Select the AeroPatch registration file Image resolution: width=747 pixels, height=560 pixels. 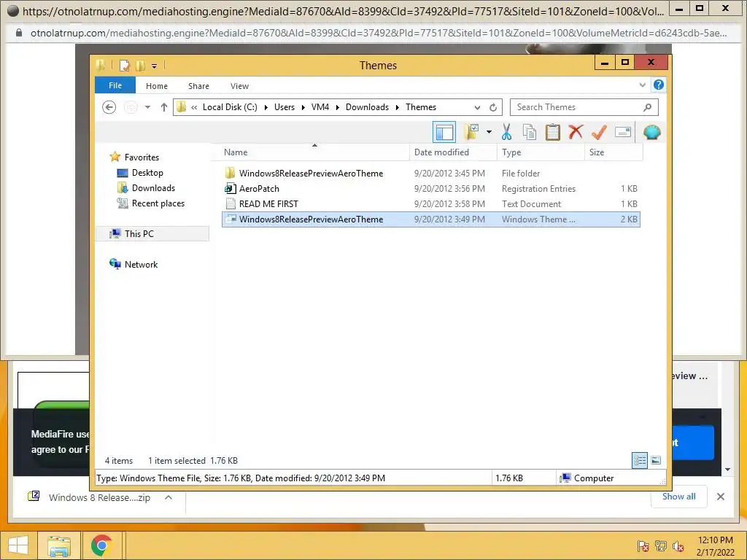point(430,189)
